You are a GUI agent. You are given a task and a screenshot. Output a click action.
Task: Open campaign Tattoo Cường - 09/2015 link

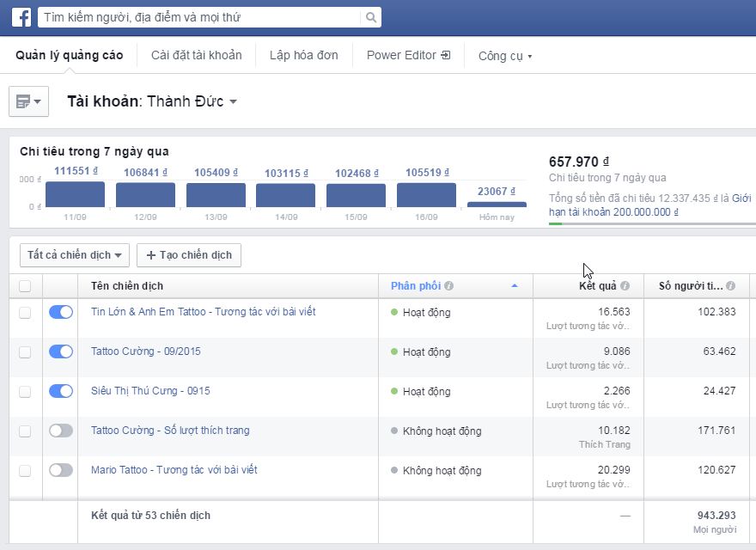(x=145, y=351)
